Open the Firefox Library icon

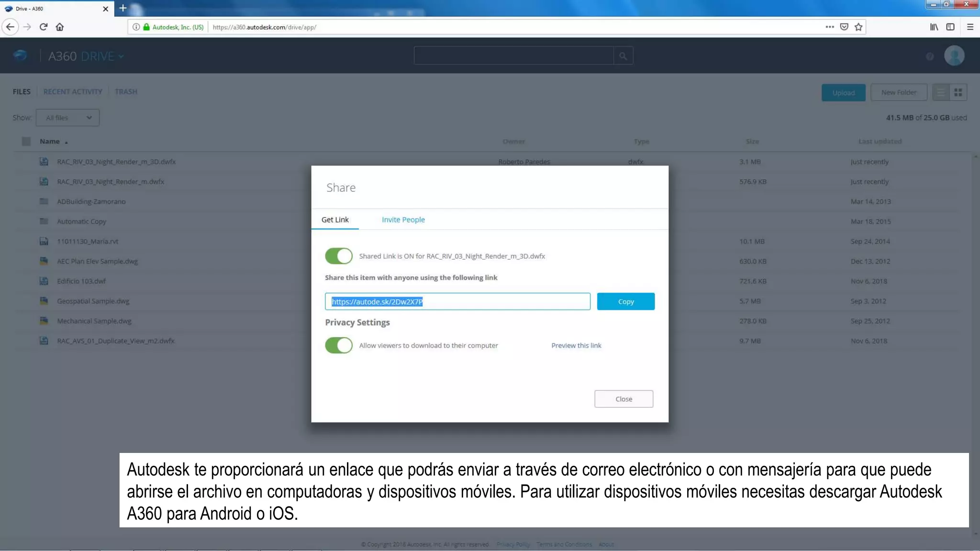pyautogui.click(x=934, y=27)
